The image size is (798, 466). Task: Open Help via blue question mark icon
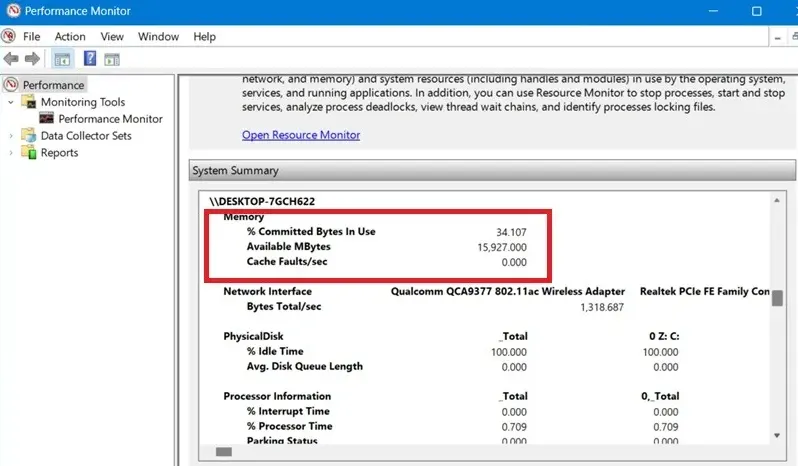[89, 60]
